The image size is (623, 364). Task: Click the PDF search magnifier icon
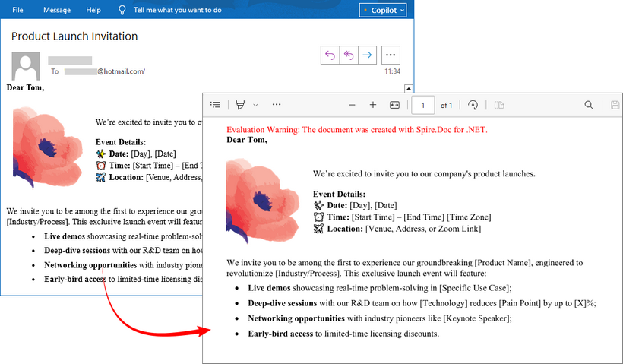[x=589, y=106]
